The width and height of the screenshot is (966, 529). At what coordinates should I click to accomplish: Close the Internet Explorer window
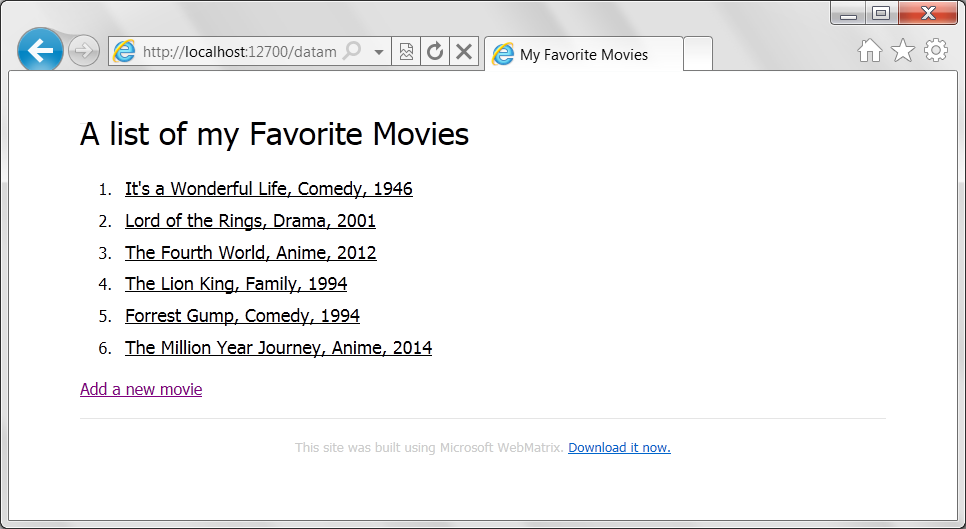(x=928, y=13)
